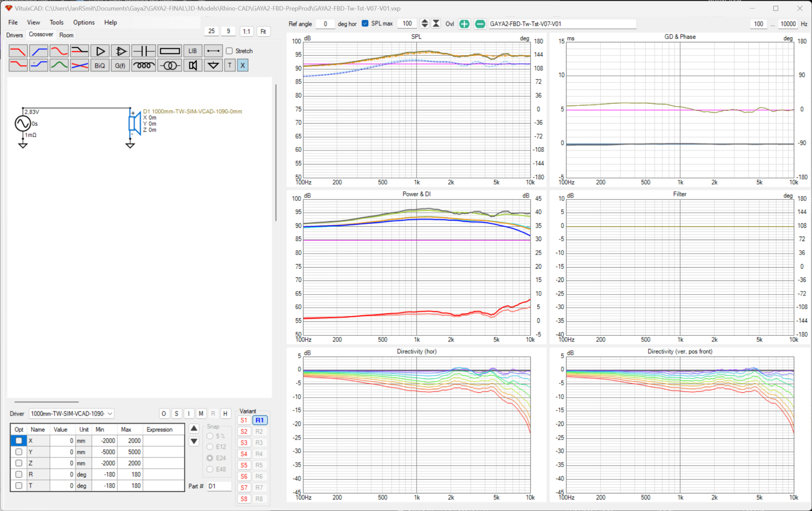The height and width of the screenshot is (511, 812).
Task: Click the M button above parameter table
Action: (x=201, y=413)
